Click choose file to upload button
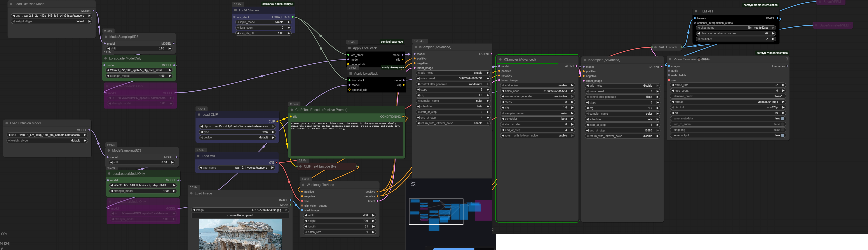Viewport: 868px width, 250px height. (240, 215)
